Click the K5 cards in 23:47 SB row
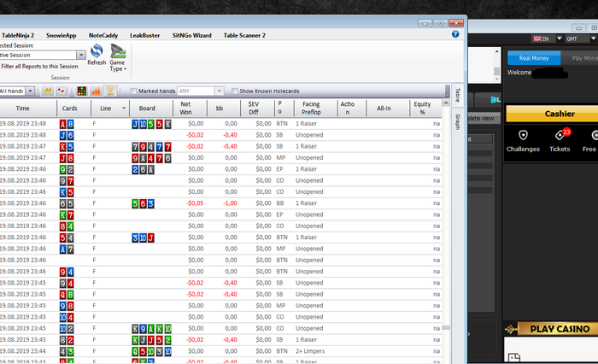Viewport: 598px width, 364px height. [x=67, y=146]
